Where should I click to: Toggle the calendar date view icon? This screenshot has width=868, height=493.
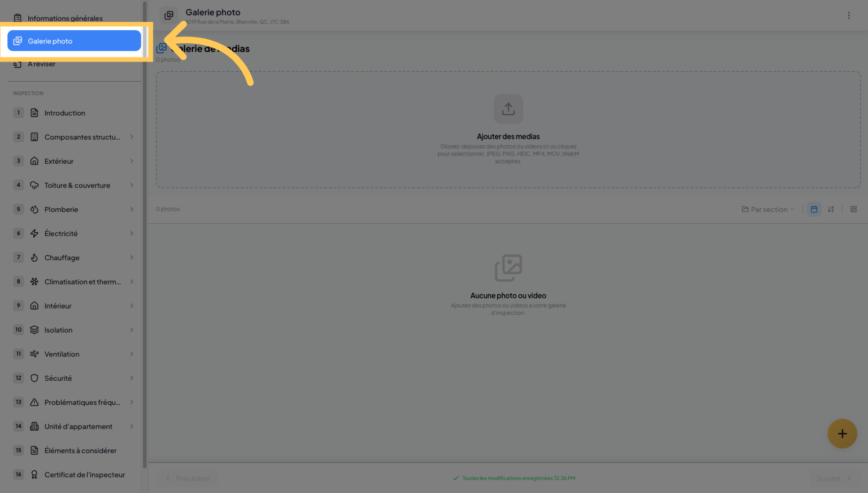[814, 209]
